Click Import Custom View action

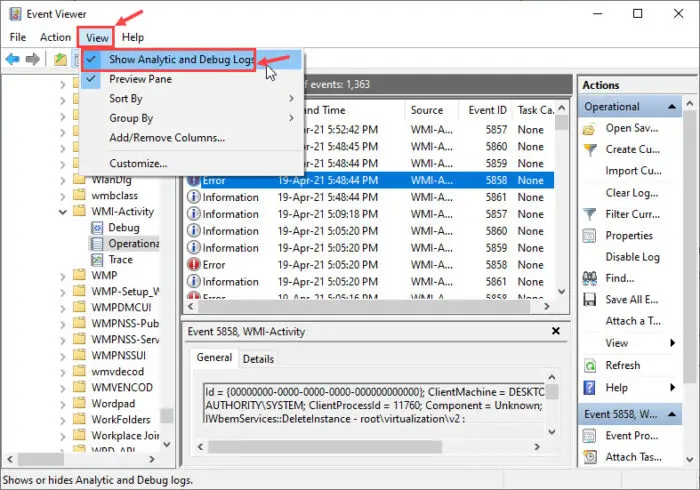633,171
